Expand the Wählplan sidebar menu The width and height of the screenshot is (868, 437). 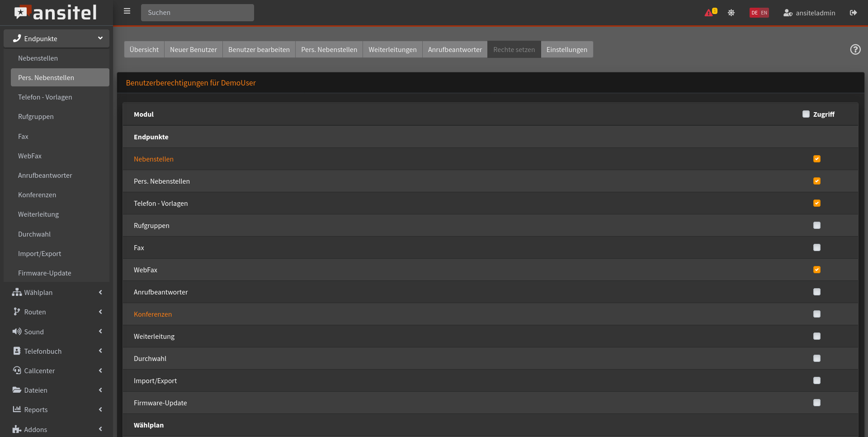point(57,293)
